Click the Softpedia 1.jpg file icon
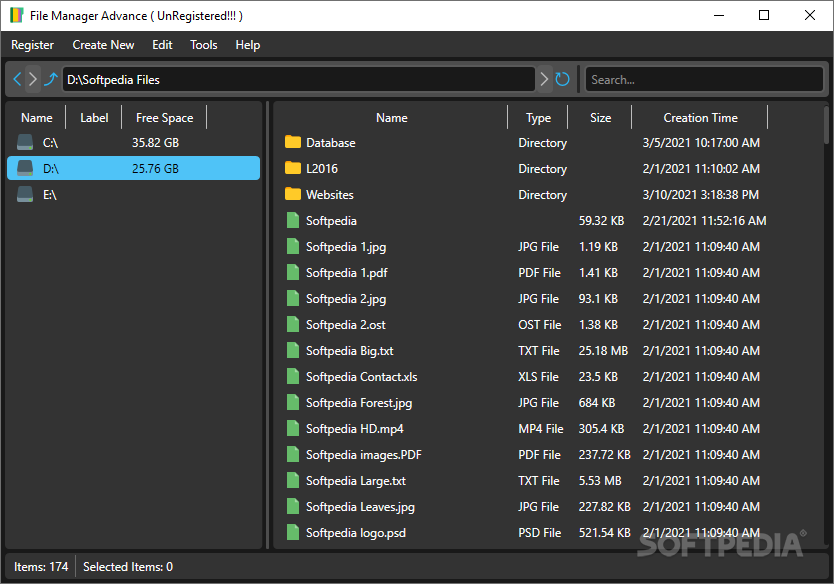 (293, 246)
